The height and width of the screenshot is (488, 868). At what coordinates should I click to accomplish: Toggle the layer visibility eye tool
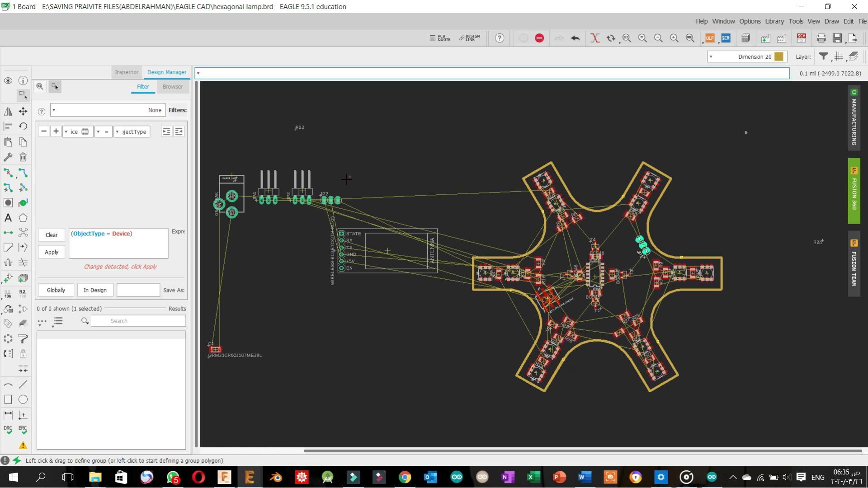tap(8, 80)
